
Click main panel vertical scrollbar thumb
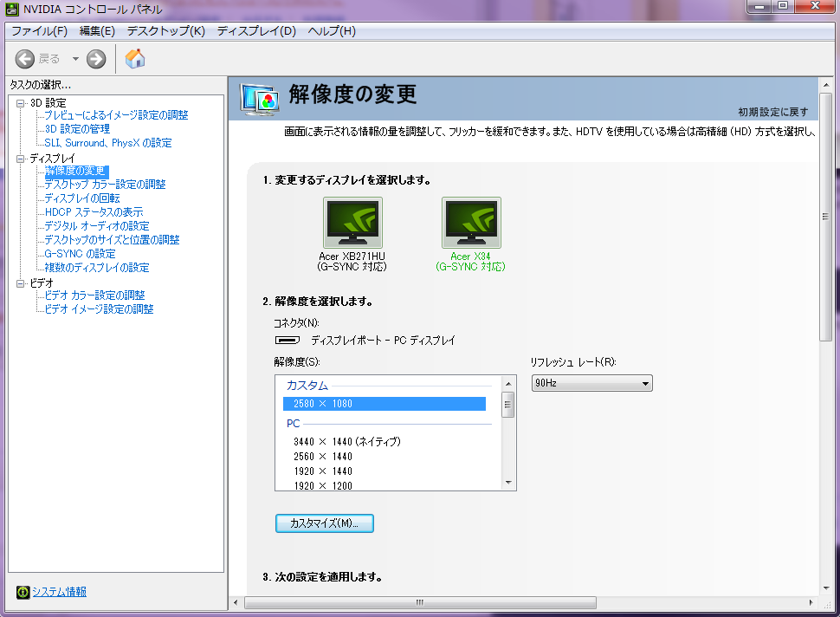(825, 217)
